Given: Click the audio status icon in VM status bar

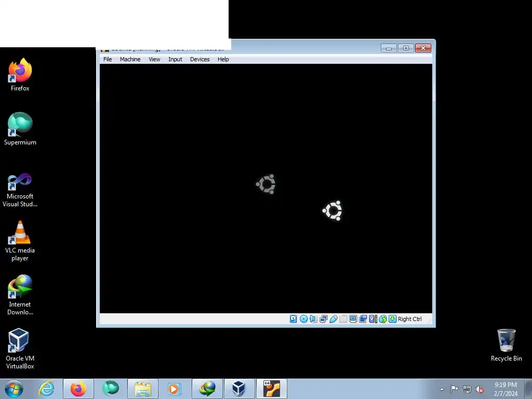Looking at the screenshot, I should coord(313,319).
